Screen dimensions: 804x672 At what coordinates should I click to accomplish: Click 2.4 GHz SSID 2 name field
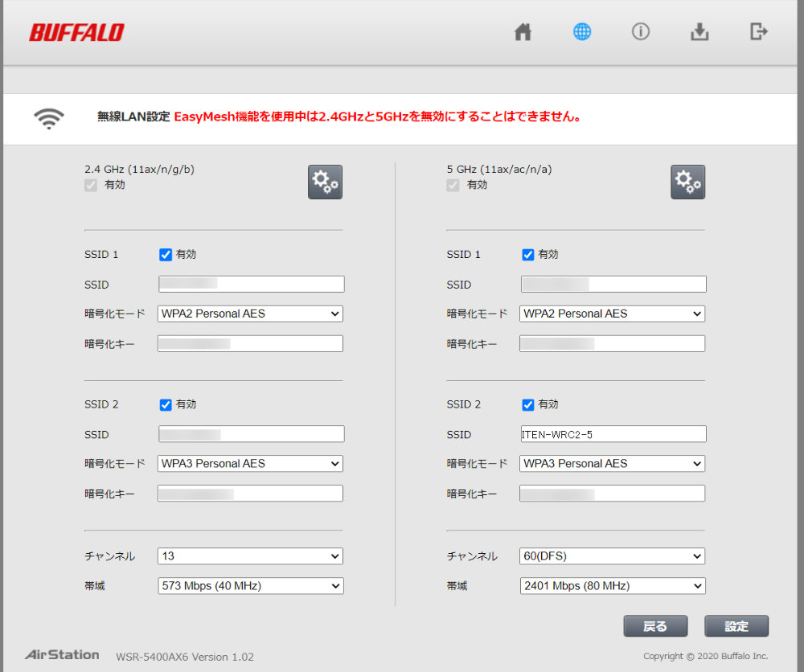click(251, 433)
